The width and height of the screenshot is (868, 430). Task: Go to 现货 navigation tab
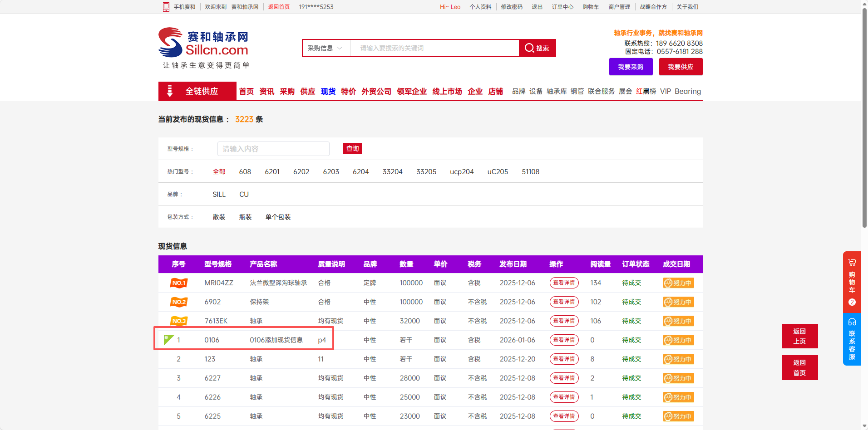point(328,92)
